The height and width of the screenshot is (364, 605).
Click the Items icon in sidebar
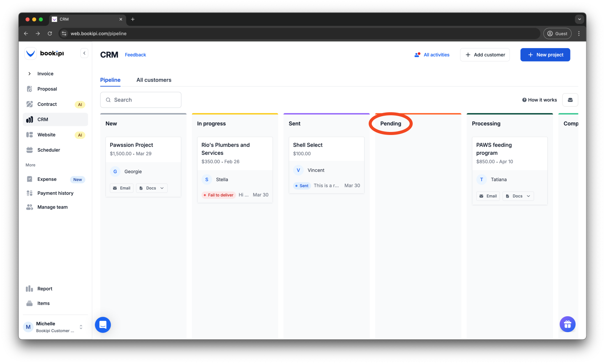pos(30,303)
